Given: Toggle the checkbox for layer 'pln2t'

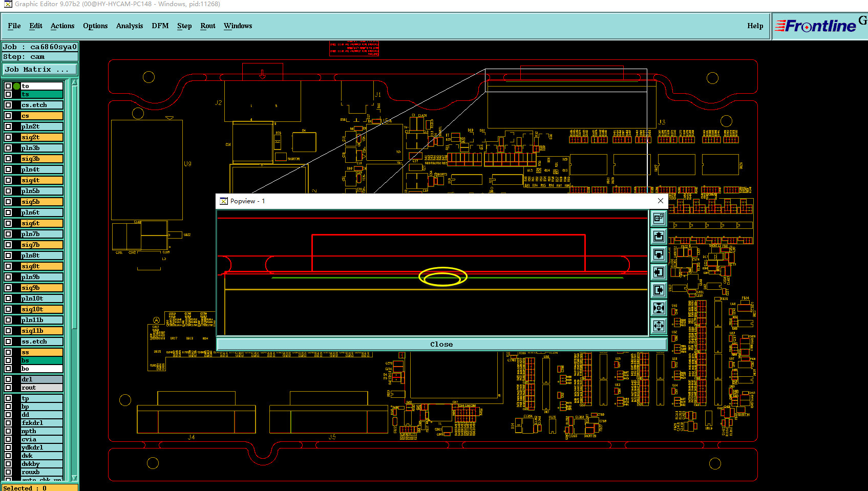Looking at the screenshot, I should point(8,126).
